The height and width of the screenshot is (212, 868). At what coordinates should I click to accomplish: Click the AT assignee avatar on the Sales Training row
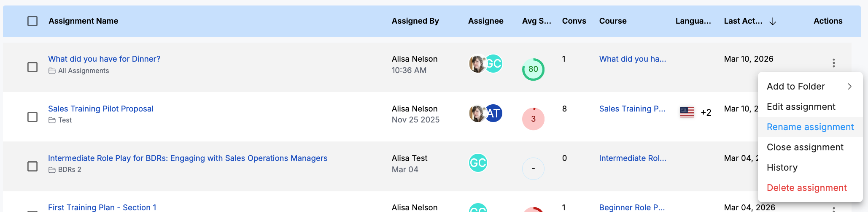pyautogui.click(x=494, y=113)
